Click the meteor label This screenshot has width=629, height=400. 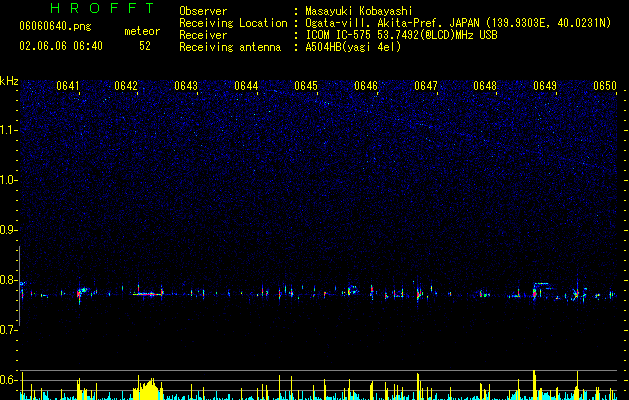(142, 31)
